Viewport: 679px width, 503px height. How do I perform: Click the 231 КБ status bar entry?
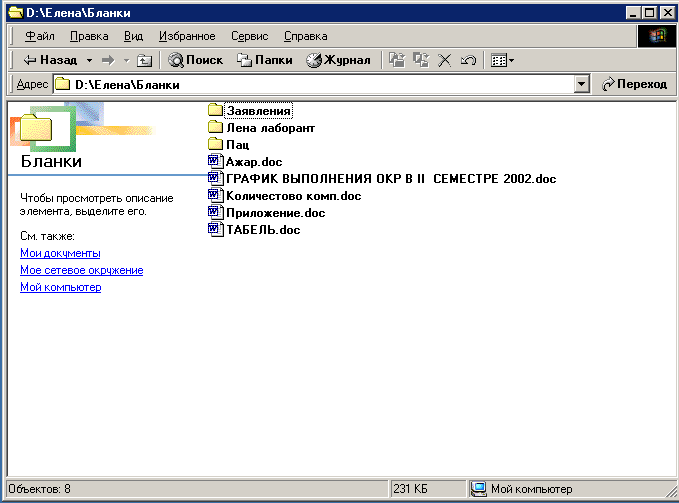[x=410, y=489]
